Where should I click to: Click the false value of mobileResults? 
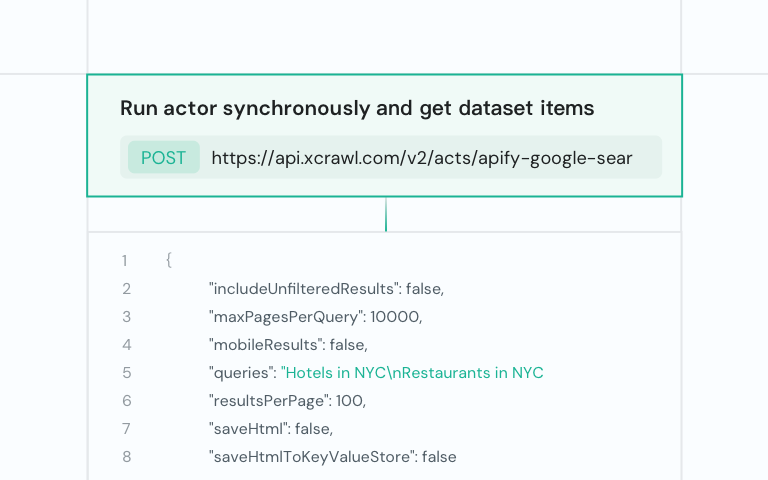[348, 345]
